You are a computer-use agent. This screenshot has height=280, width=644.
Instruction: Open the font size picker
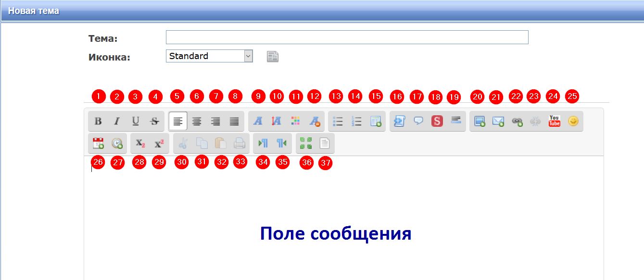click(277, 122)
